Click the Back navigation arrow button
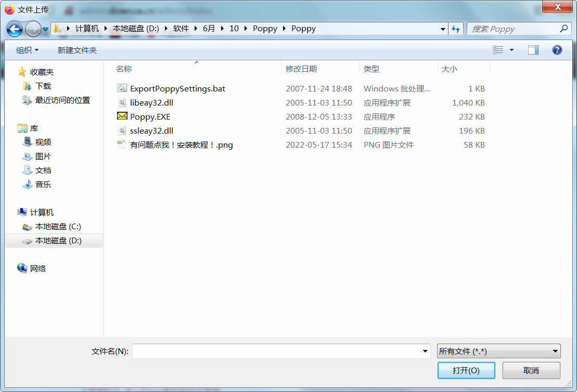Viewport: 577px width, 392px height. [15, 29]
